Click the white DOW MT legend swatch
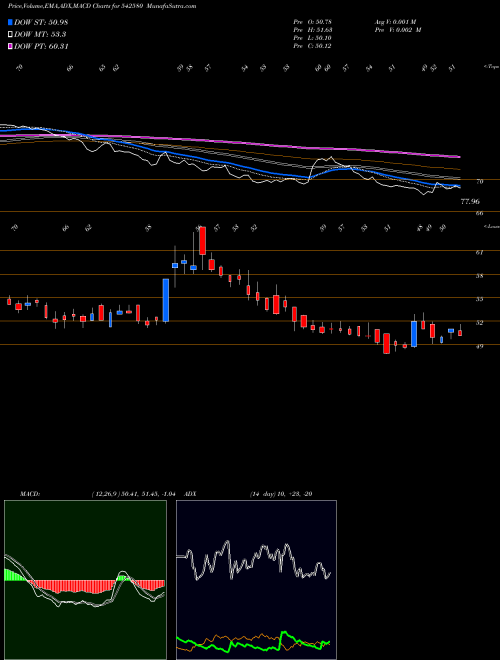Screen dimensions: 500x660 point(10,35)
